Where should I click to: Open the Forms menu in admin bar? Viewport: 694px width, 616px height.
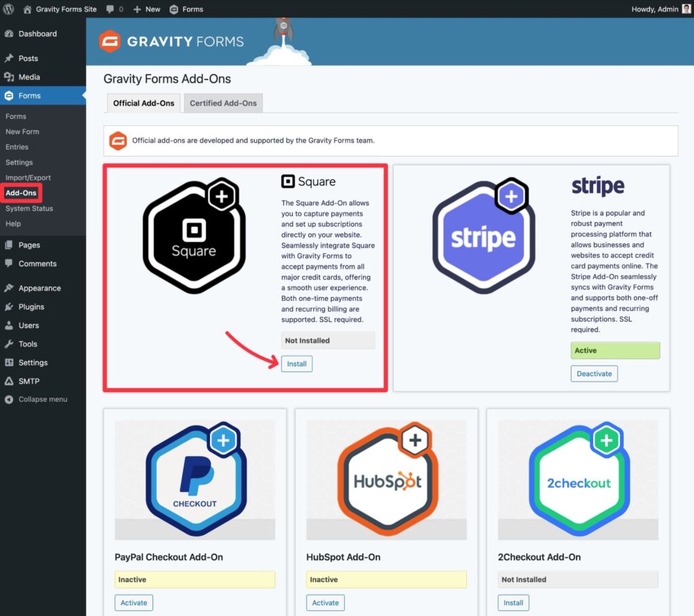186,9
